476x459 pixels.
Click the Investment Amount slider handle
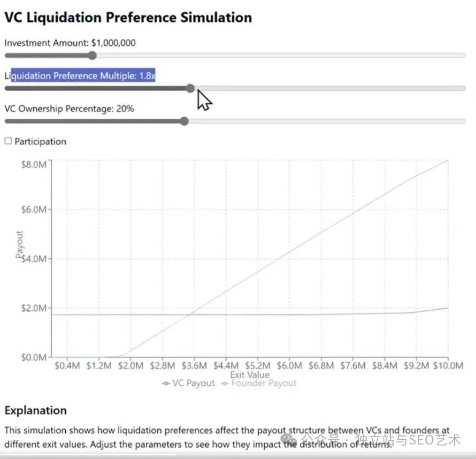pyautogui.click(x=92, y=55)
